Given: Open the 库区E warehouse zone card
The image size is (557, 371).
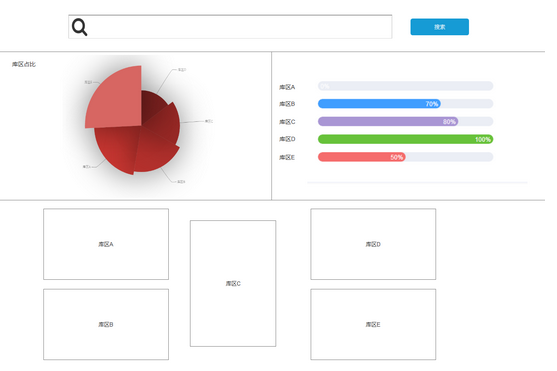Looking at the screenshot, I should click(373, 324).
